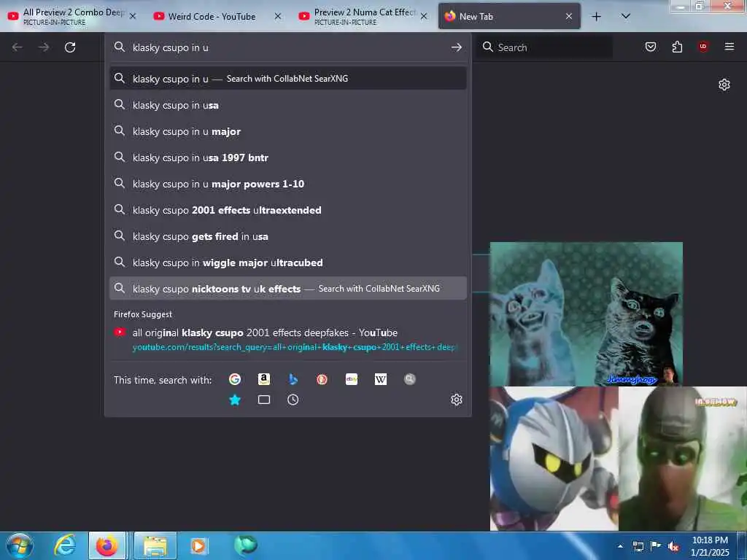Click the green goggles man video
Viewport: 747px width, 560px height.
[683, 459]
